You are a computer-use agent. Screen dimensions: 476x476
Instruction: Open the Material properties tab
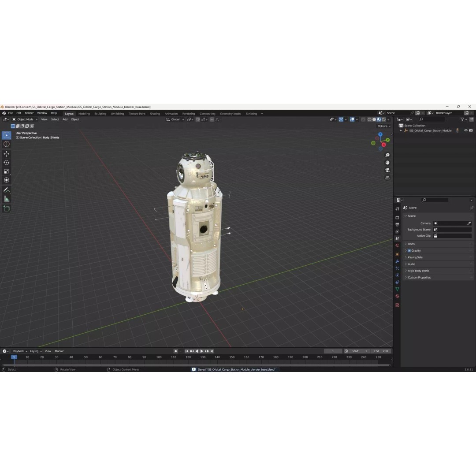[397, 296]
